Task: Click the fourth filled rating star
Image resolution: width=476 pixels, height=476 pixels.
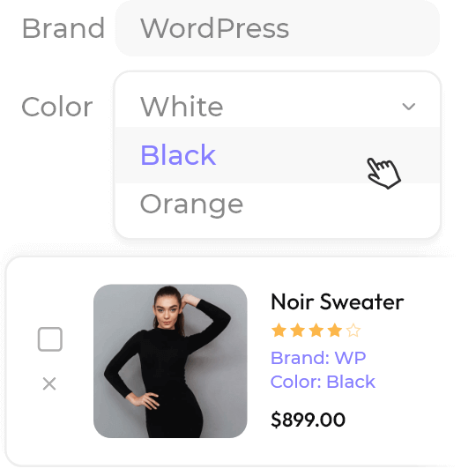Action: click(x=335, y=331)
